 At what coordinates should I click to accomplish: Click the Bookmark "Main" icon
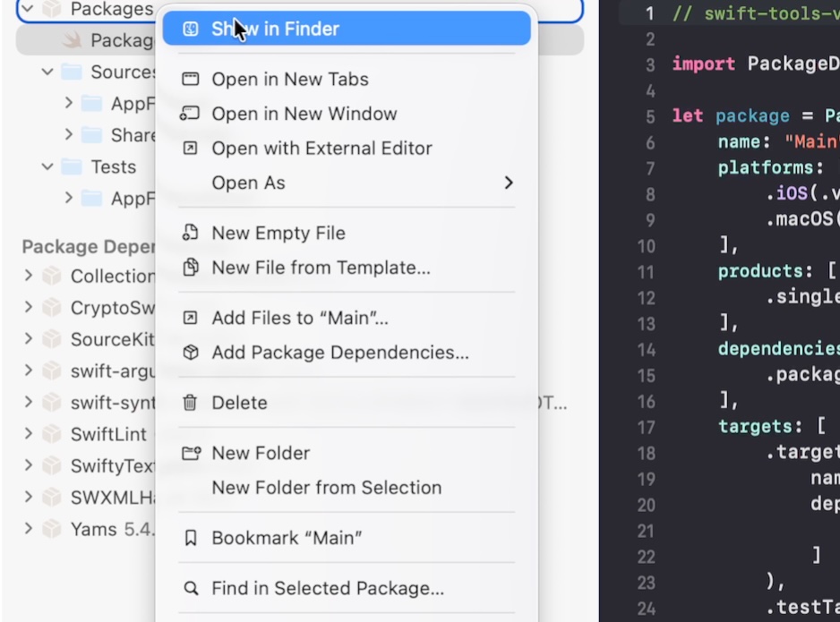190,538
